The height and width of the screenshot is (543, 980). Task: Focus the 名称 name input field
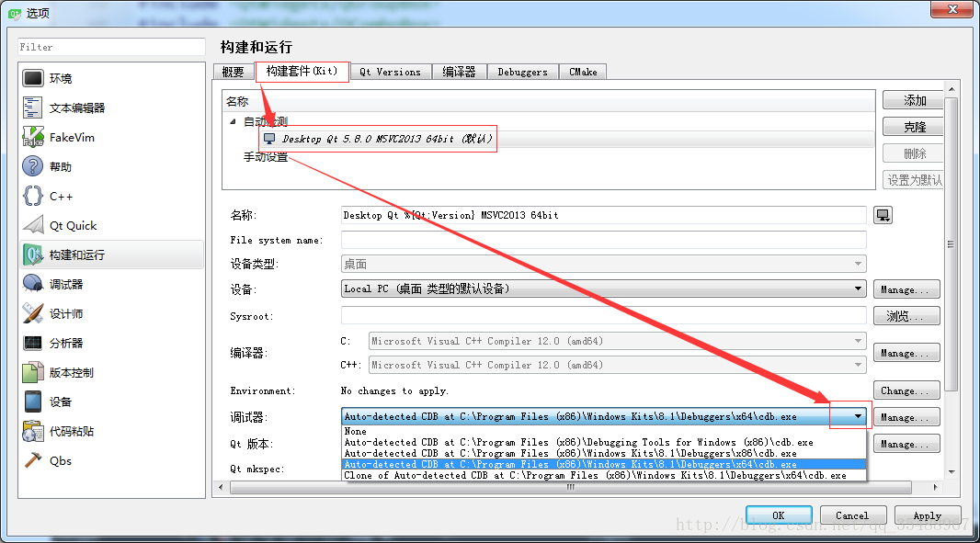pos(604,215)
